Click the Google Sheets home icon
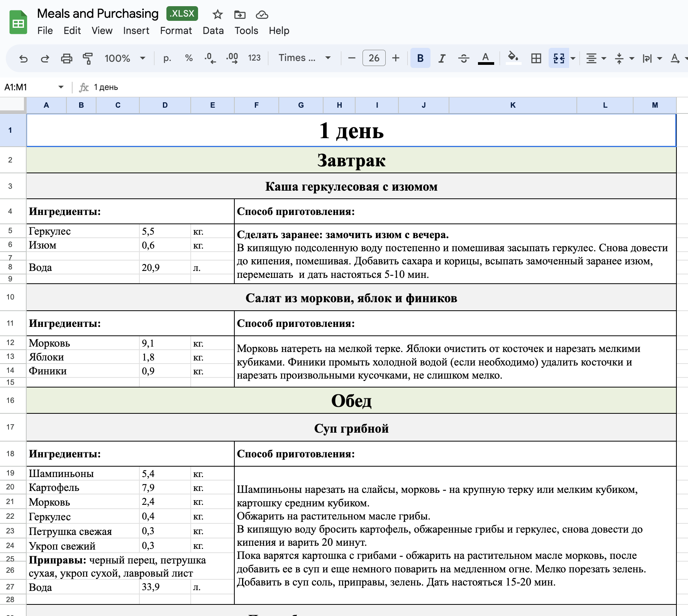Screen dimensions: 688x616 [18, 23]
